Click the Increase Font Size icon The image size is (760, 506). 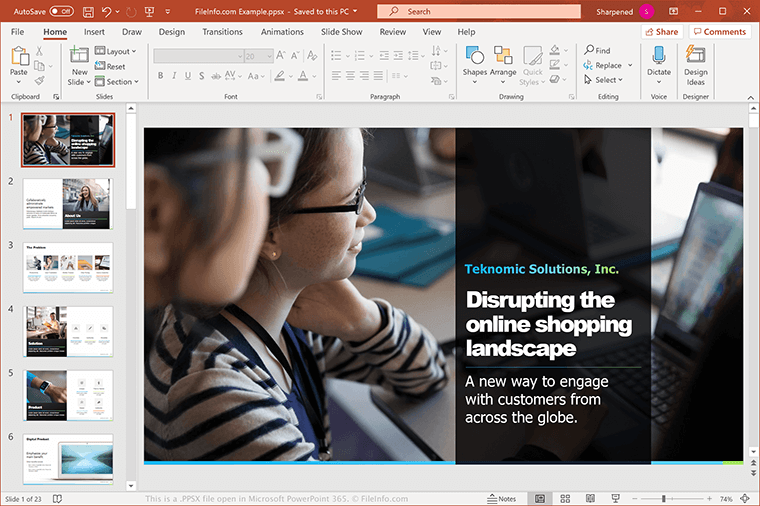pos(281,56)
